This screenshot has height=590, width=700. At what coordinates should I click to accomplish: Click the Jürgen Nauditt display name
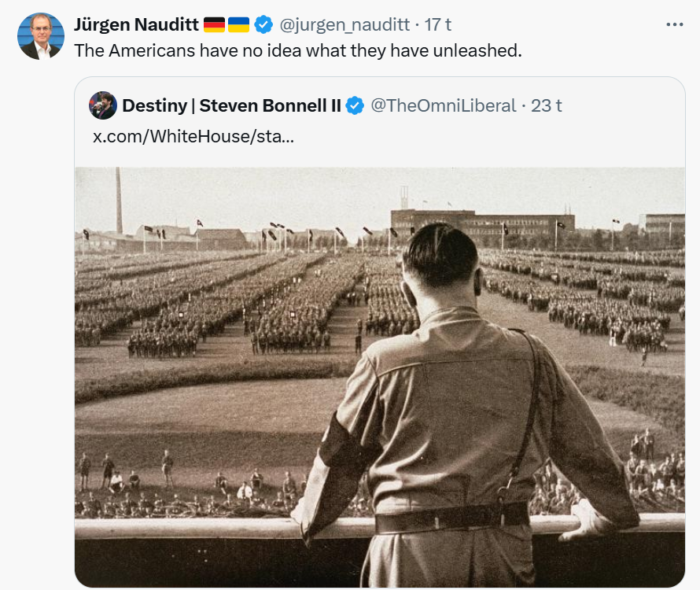136,25
